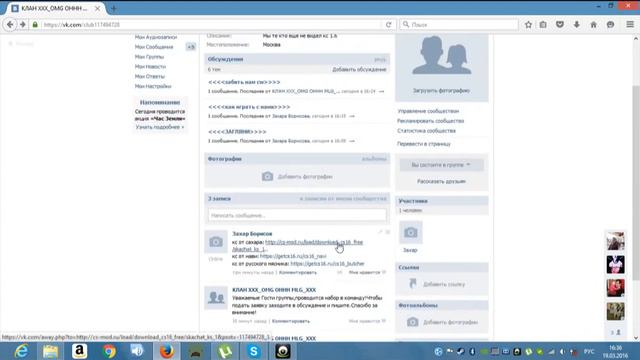Viewport: 640px width, 360px height.
Task: Save to Pocket using the Pocket icon
Action: [560, 24]
